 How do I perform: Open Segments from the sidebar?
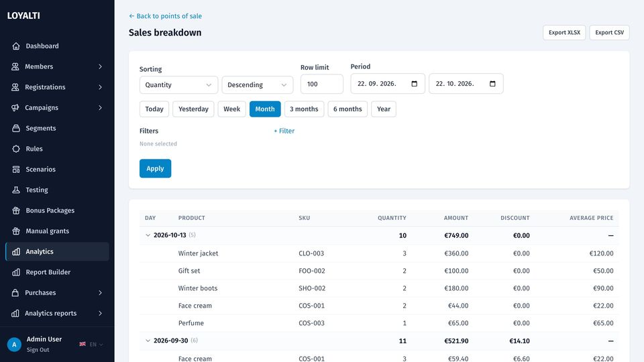57,128
